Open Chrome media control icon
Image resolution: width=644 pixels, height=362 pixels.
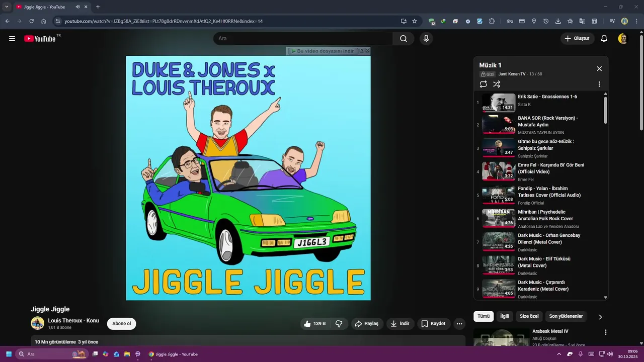[612, 21]
